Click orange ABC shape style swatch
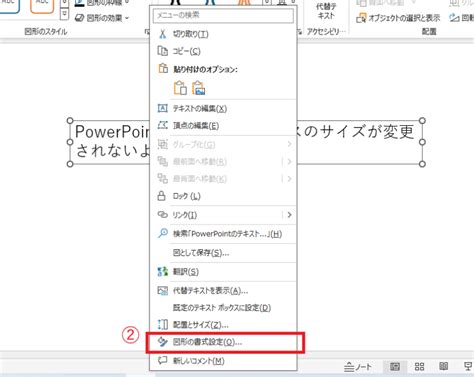This screenshot has height=377, width=474. [x=42, y=6]
